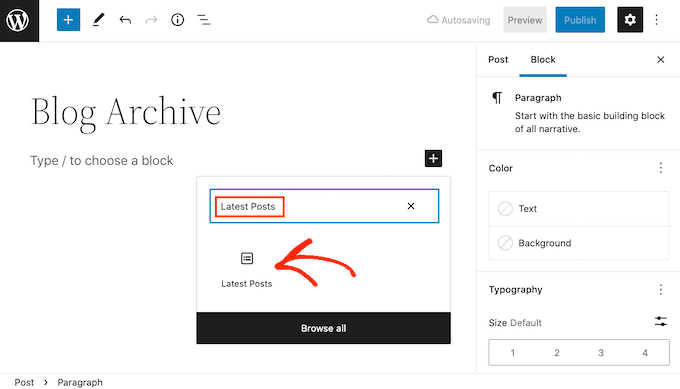This screenshot has height=389, width=680.
Task: Open the Text color picker
Action: click(x=579, y=209)
